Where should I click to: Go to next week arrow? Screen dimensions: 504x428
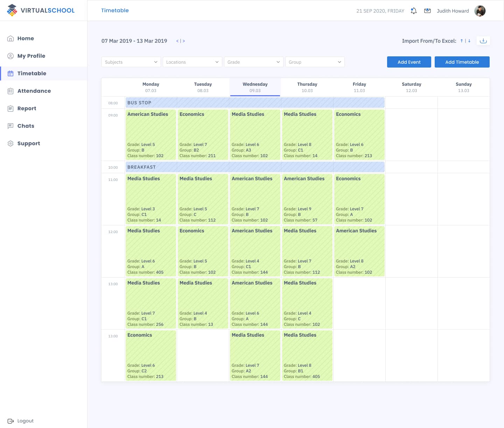click(x=184, y=41)
